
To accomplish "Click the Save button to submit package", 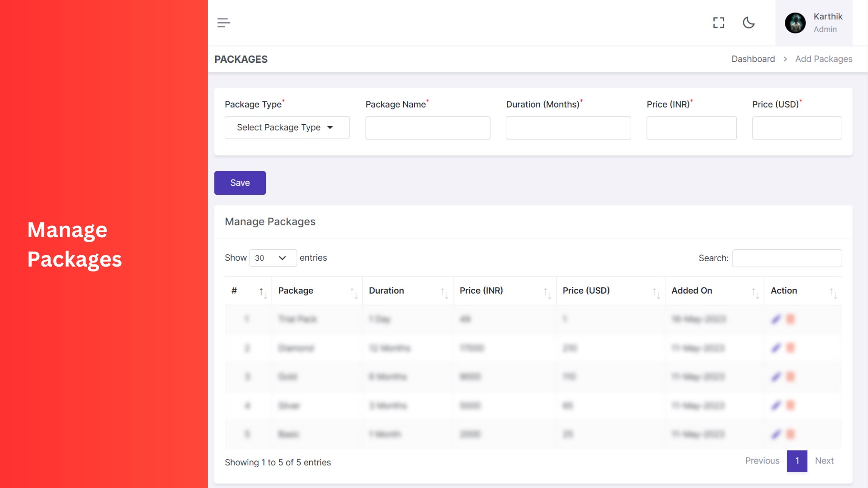I will pos(240,183).
